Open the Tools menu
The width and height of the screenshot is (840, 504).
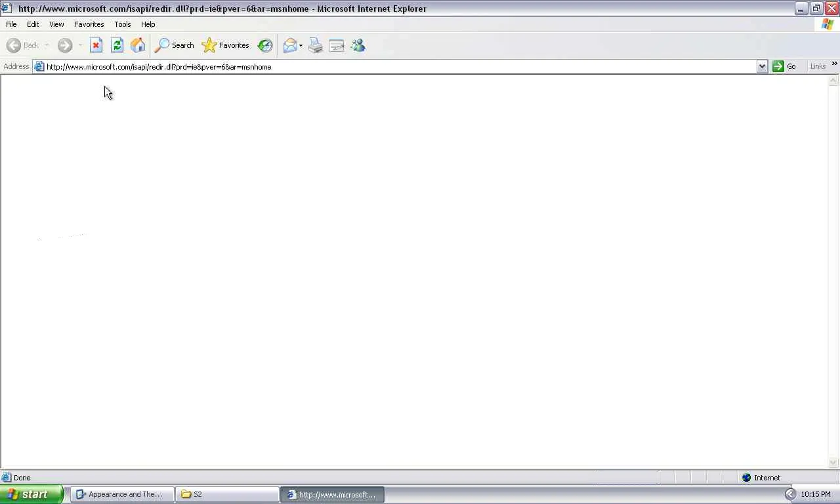(123, 24)
